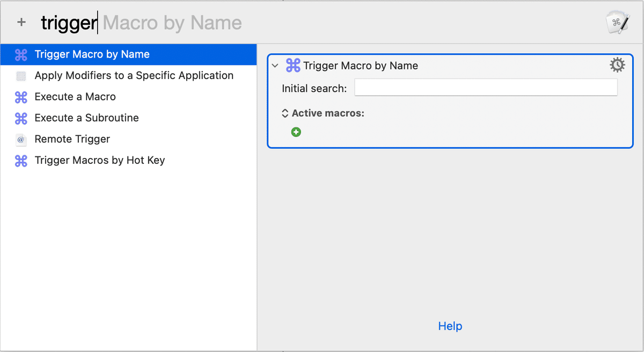Click the search field containing 'trigger'
The width and height of the screenshot is (644, 352).
point(317,23)
